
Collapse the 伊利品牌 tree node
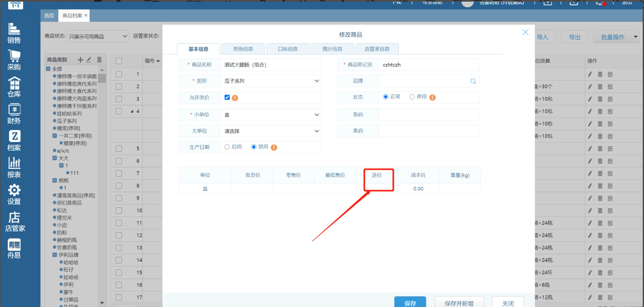pyautogui.click(x=55, y=255)
